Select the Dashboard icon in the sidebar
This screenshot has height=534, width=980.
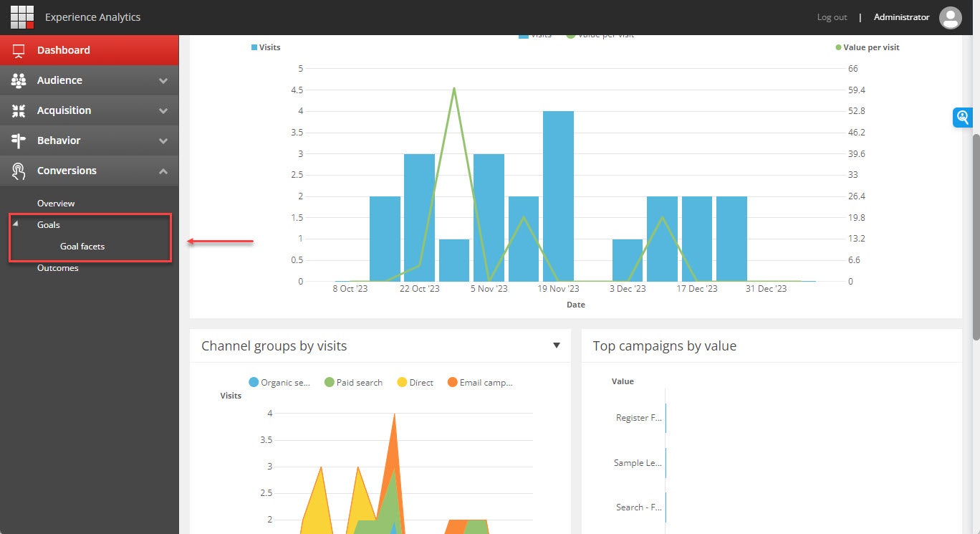point(19,49)
